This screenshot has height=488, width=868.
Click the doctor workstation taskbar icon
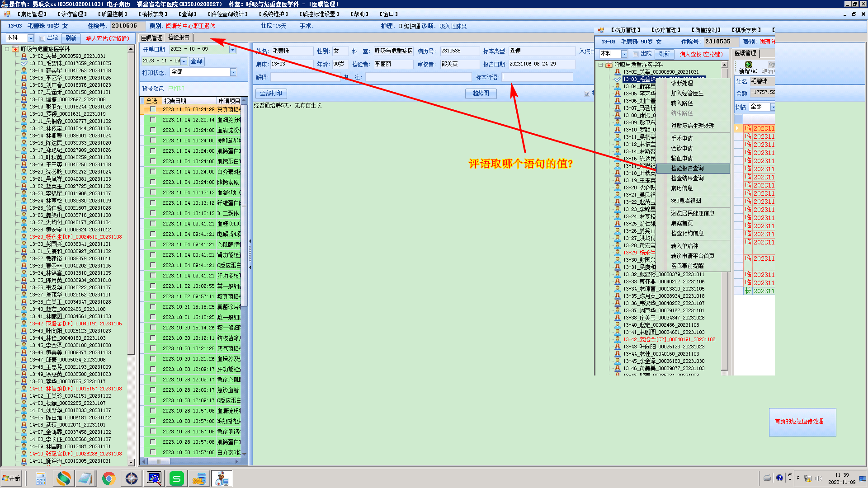(222, 478)
